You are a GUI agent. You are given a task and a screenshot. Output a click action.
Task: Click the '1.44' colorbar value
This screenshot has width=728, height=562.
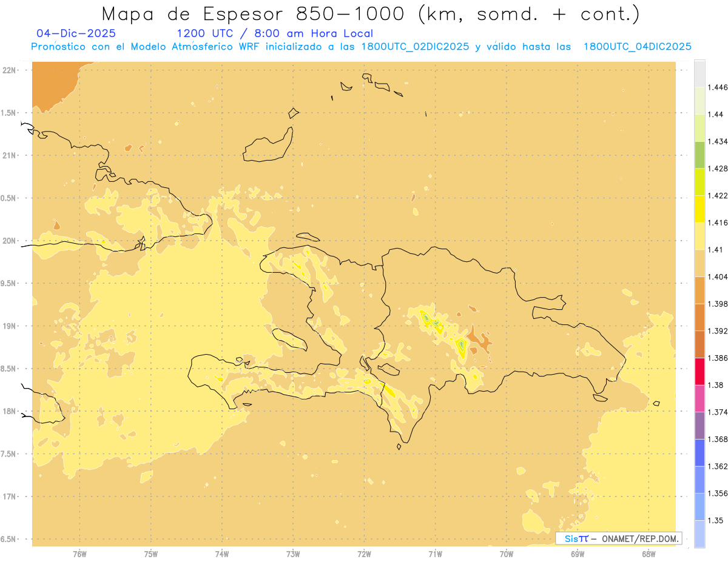[715, 114]
